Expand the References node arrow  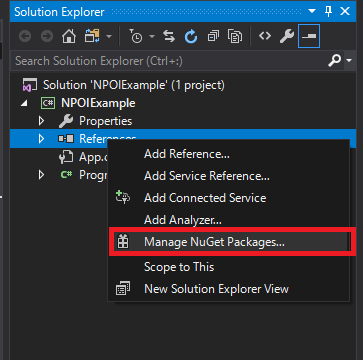pyautogui.click(x=41, y=138)
